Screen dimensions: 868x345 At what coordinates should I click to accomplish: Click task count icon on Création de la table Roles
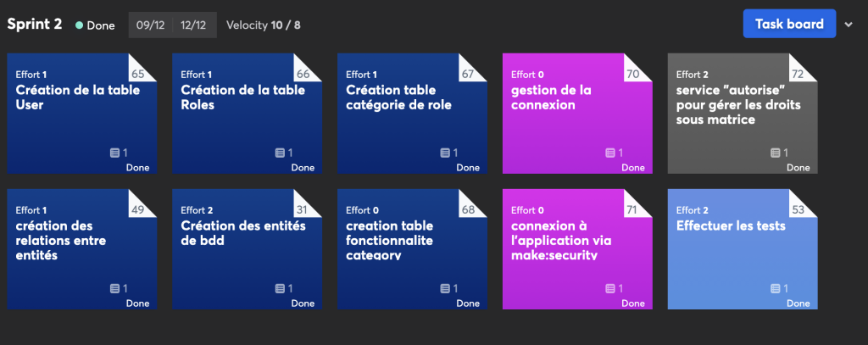click(280, 153)
